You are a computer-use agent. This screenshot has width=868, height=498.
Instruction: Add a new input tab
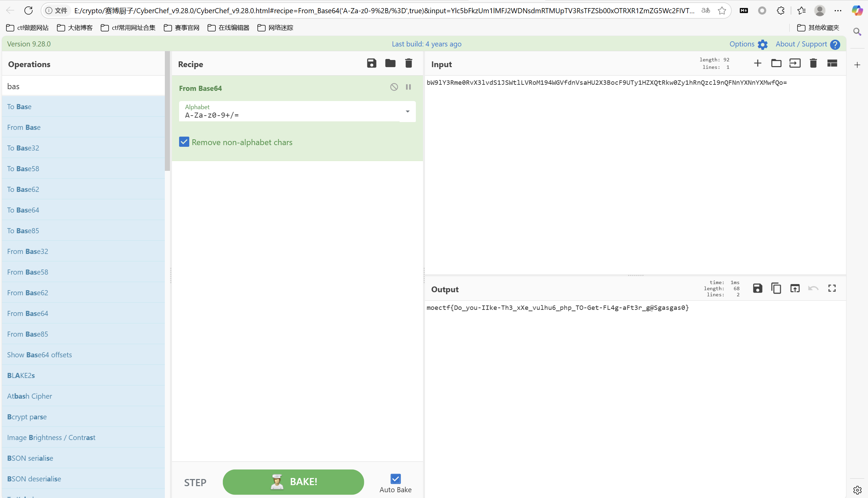[757, 63]
